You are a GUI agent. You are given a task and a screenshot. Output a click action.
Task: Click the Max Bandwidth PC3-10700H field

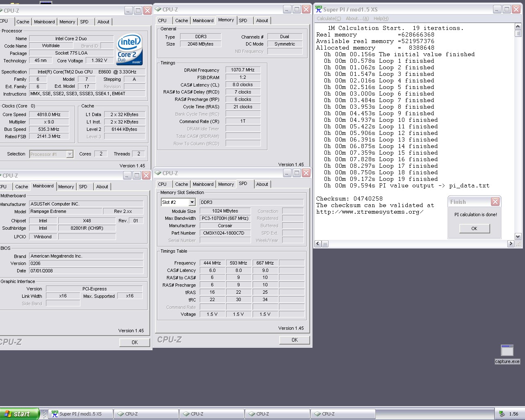point(225,218)
